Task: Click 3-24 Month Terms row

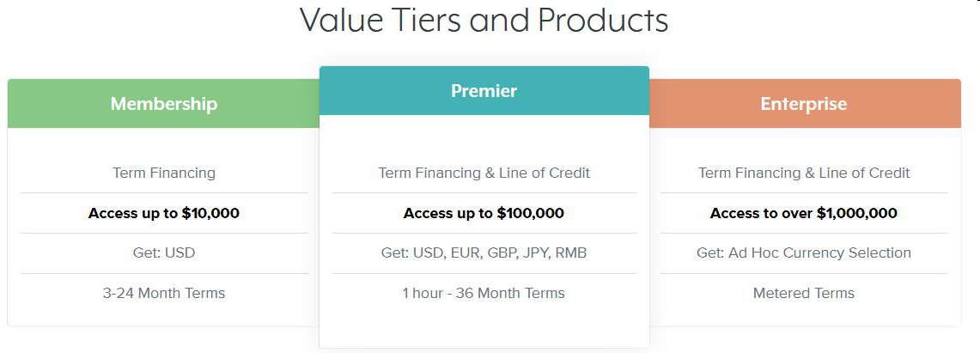Action: pos(164,293)
